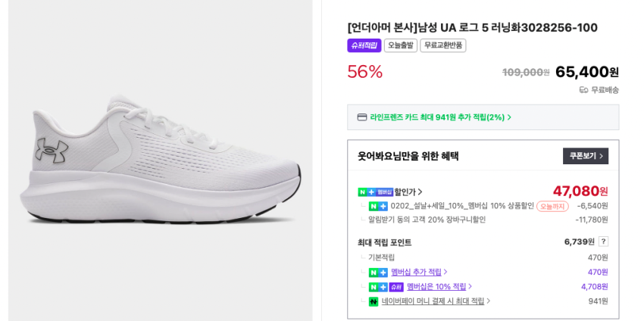
Task: Click the Naver Pay money icon
Action: [x=374, y=301]
